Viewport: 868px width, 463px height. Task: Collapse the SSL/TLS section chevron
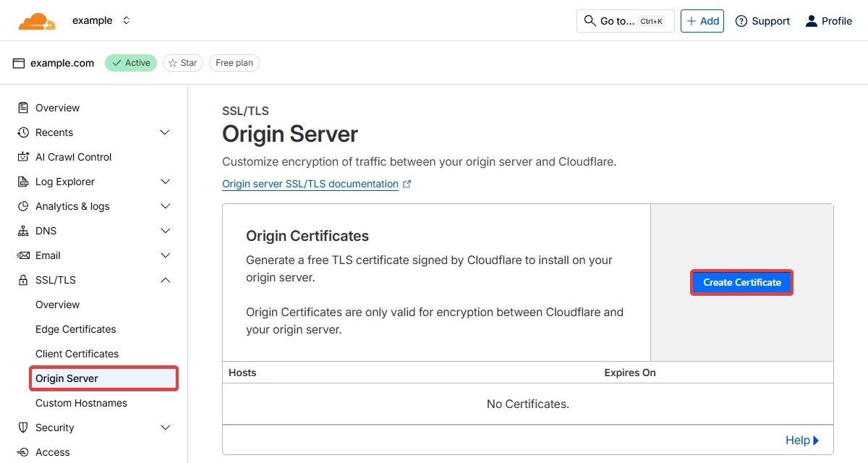pos(165,280)
